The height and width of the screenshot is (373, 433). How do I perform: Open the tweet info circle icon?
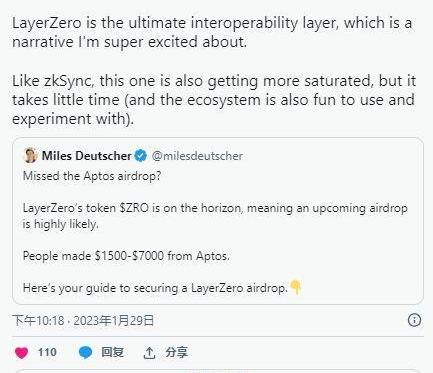(414, 320)
